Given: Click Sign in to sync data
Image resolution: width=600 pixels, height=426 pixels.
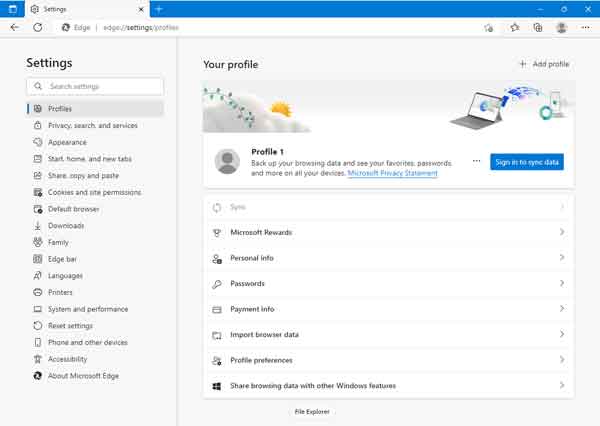Looking at the screenshot, I should (x=527, y=162).
